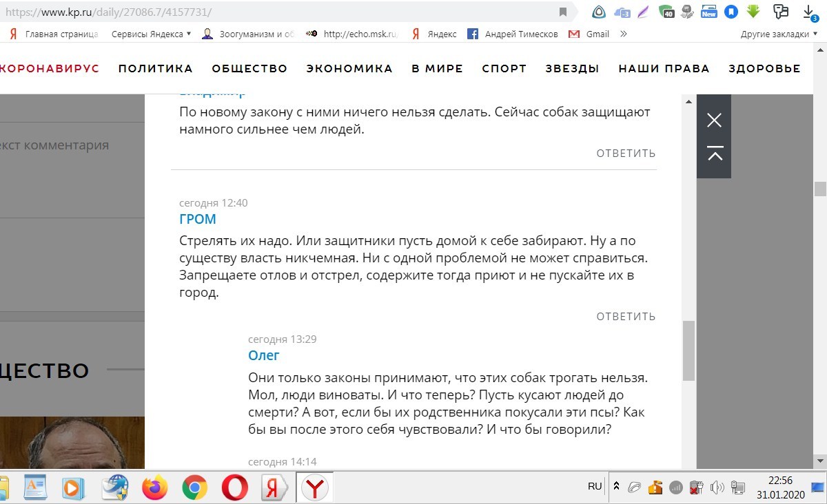
Task: Open the НАШИ ПРАВА section
Action: pos(664,68)
